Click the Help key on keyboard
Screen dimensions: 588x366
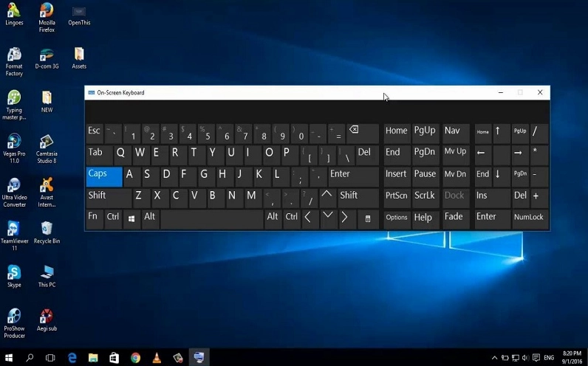point(425,219)
